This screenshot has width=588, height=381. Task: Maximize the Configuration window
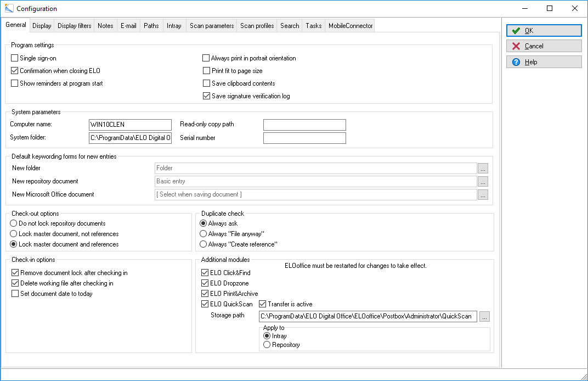click(550, 8)
